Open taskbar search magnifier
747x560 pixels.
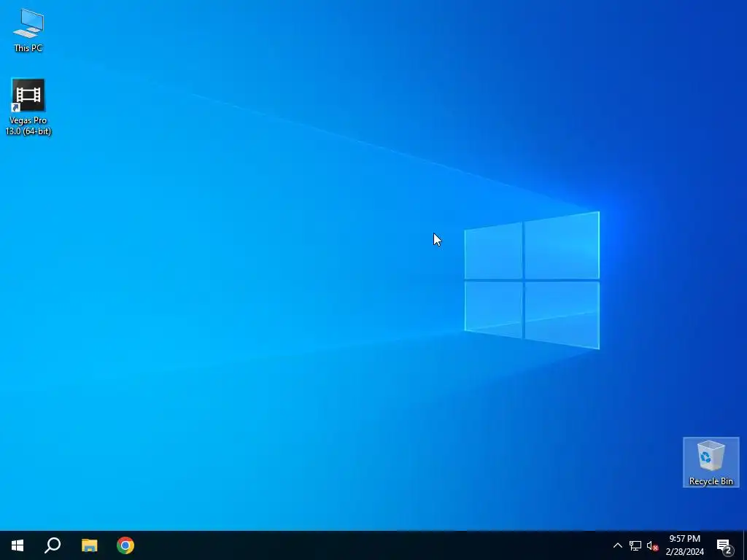click(53, 545)
